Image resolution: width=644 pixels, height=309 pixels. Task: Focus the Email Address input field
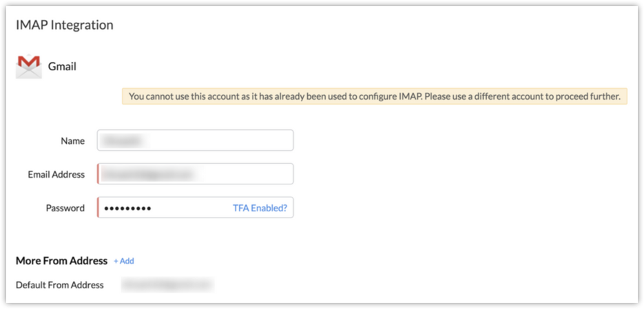point(196,174)
